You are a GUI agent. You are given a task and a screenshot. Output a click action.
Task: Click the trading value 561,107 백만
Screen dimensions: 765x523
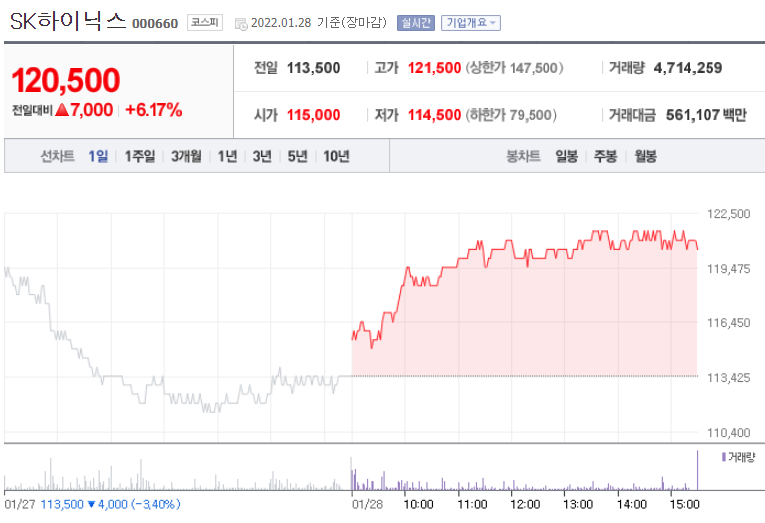[706, 115]
